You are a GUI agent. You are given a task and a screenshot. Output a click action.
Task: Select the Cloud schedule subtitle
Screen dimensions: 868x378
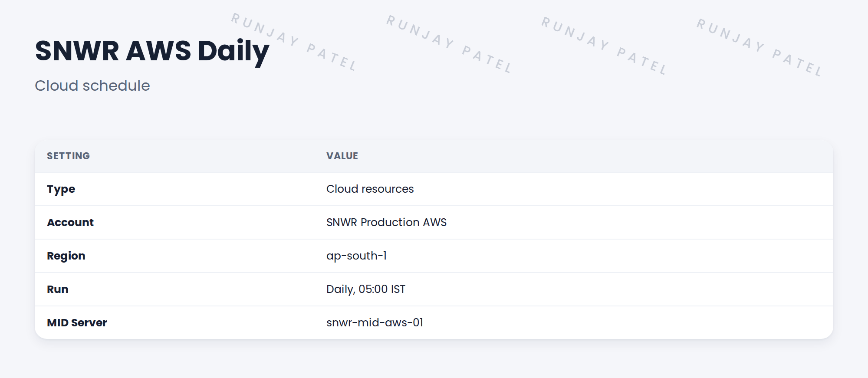pyautogui.click(x=92, y=85)
